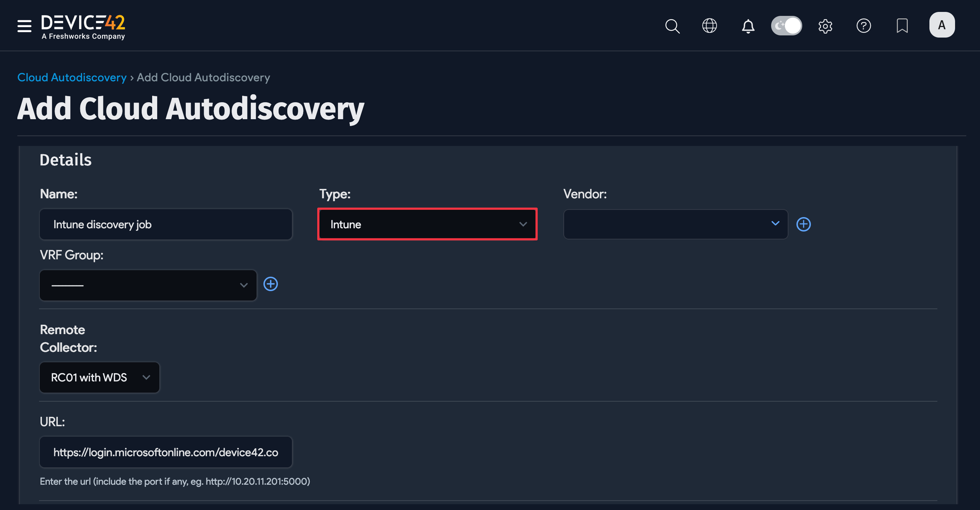Open saved bookmarks
980x510 pixels.
point(902,26)
